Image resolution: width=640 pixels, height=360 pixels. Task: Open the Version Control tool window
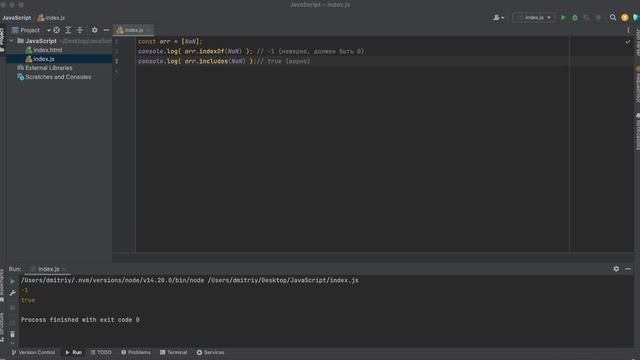click(33, 352)
